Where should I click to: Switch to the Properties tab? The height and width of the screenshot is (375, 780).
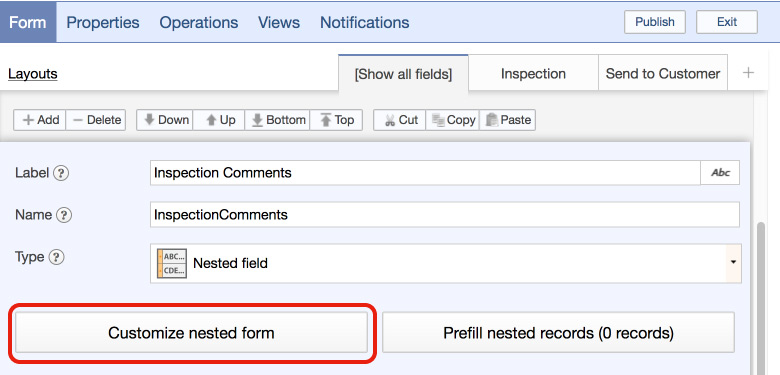point(103,22)
